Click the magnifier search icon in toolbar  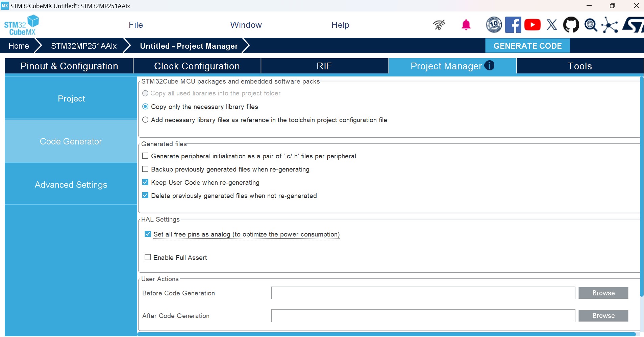coord(591,25)
